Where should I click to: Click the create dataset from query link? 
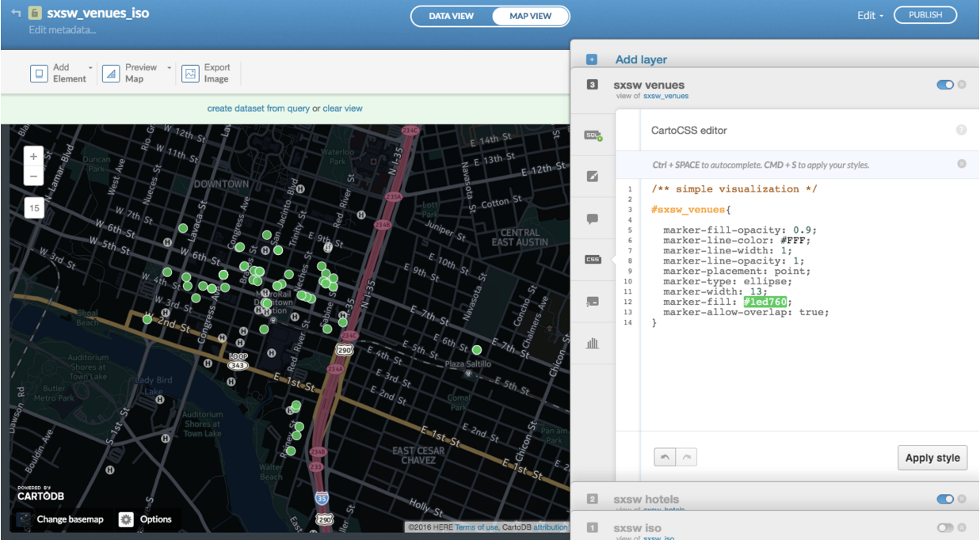pyautogui.click(x=257, y=108)
